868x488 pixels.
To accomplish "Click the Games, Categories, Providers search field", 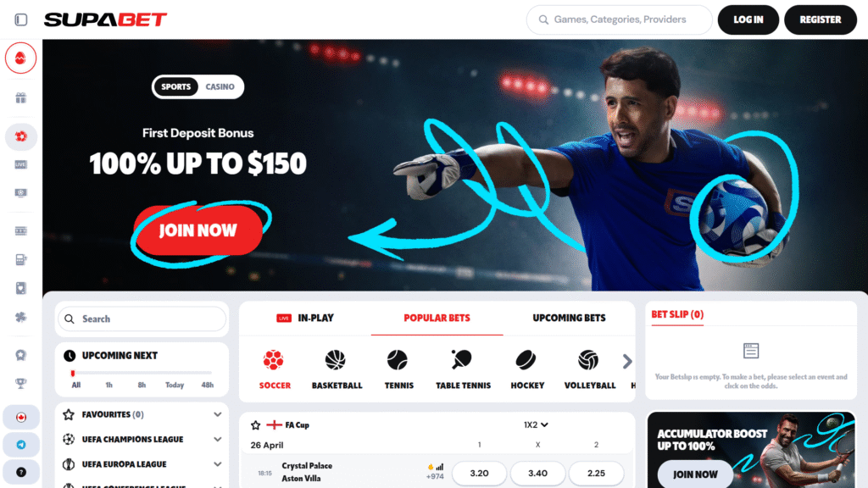I will (619, 20).
